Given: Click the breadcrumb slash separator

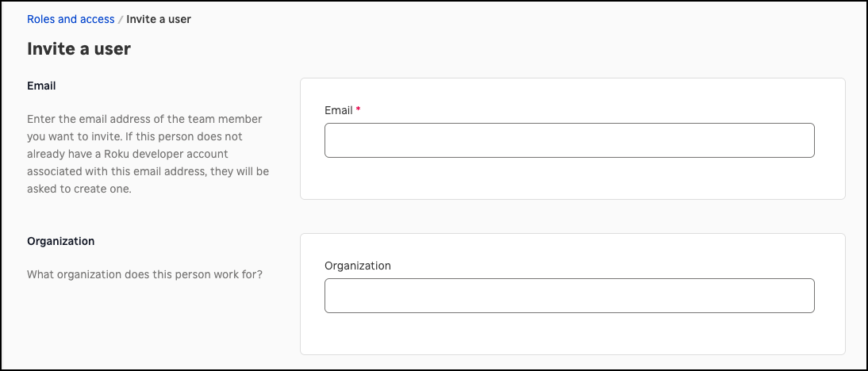Looking at the screenshot, I should pyautogui.click(x=121, y=19).
